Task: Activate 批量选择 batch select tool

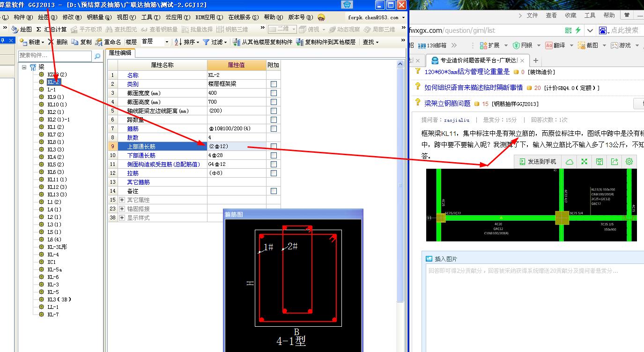Action: click(x=197, y=29)
